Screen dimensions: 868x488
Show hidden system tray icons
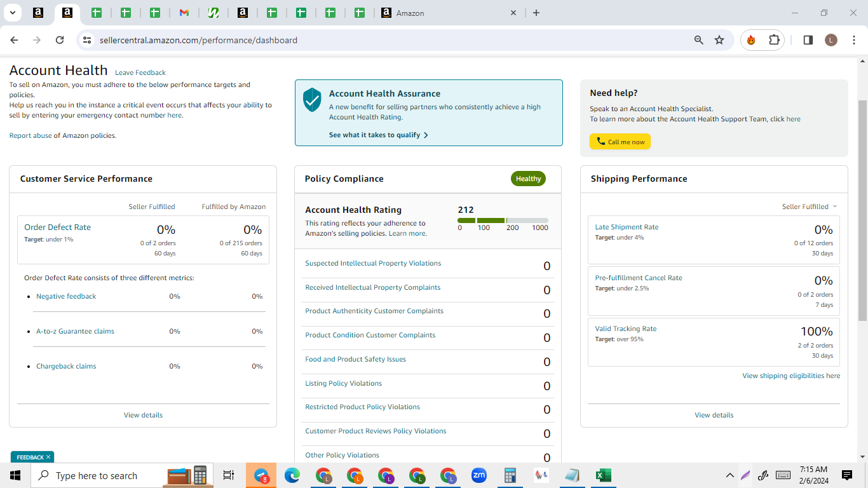point(729,475)
